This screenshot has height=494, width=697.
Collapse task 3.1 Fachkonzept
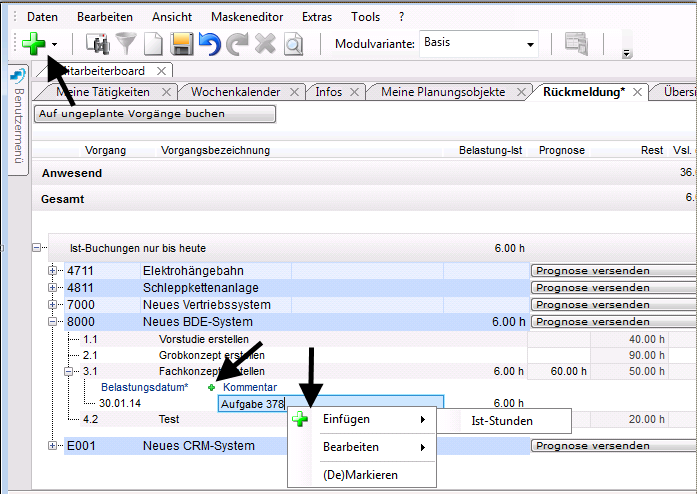pos(68,371)
